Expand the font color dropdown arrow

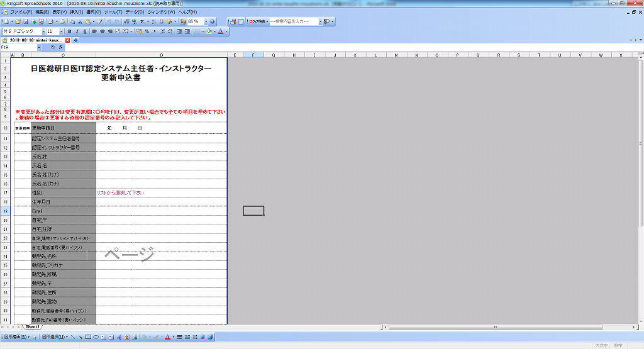pos(226,31)
